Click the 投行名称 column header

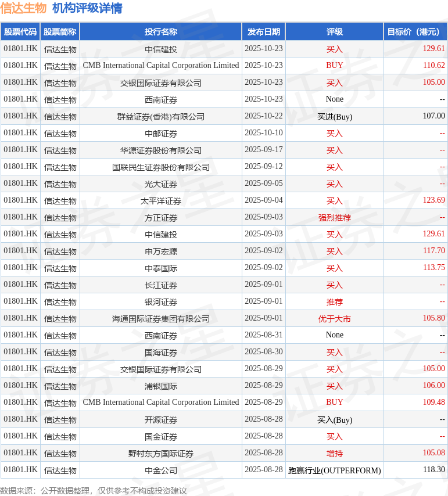(x=161, y=31)
